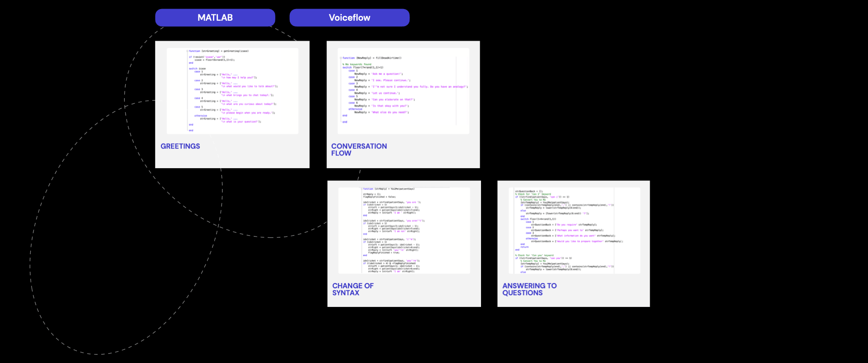Open the Change of Syntax code thumbnail
This screenshot has width=868, height=363.
[x=404, y=231]
